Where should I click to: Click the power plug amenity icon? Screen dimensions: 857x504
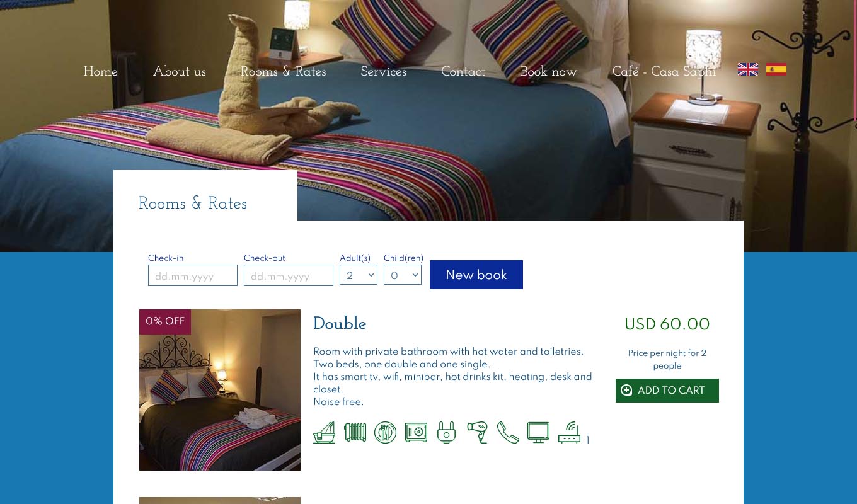tap(446, 433)
